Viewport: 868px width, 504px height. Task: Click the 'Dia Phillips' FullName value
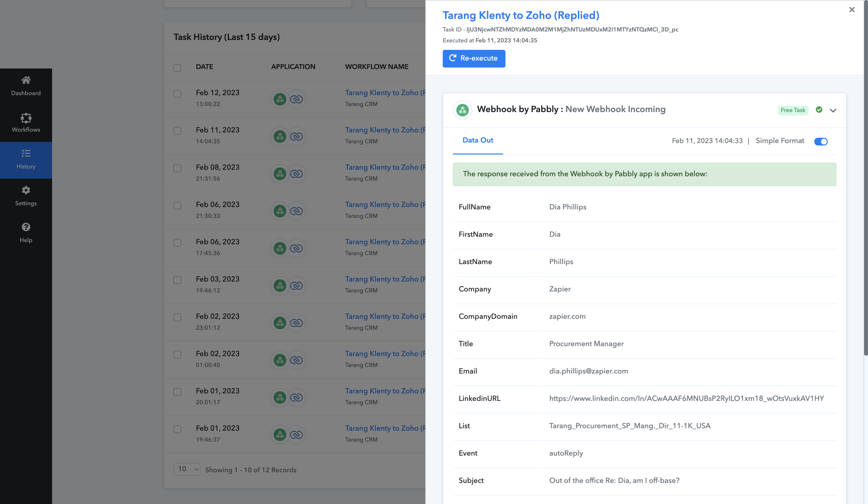(568, 207)
